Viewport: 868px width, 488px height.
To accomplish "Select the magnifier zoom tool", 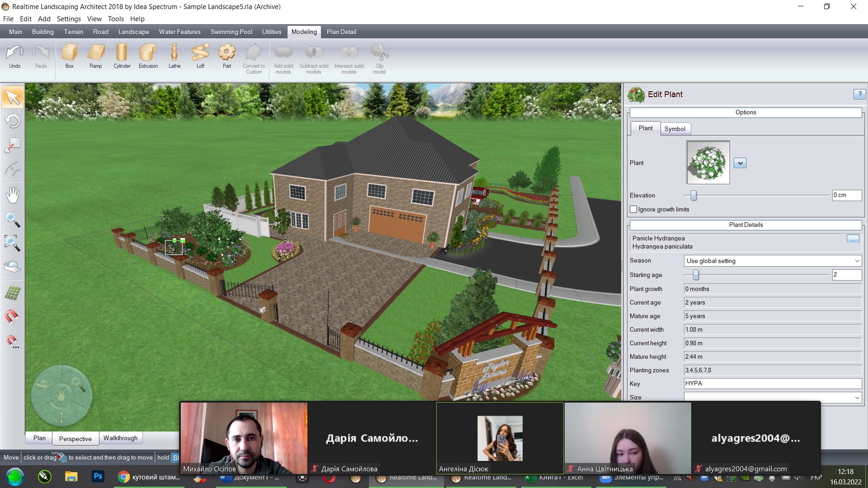I will pos(13,220).
